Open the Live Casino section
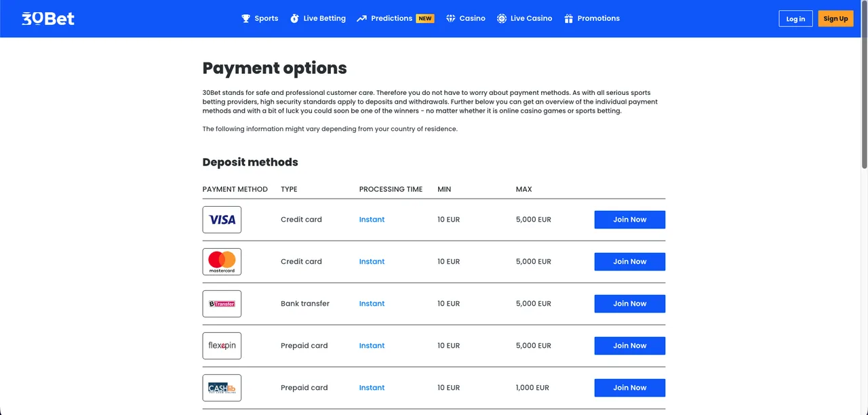Viewport: 868px width, 415px height. [524, 18]
